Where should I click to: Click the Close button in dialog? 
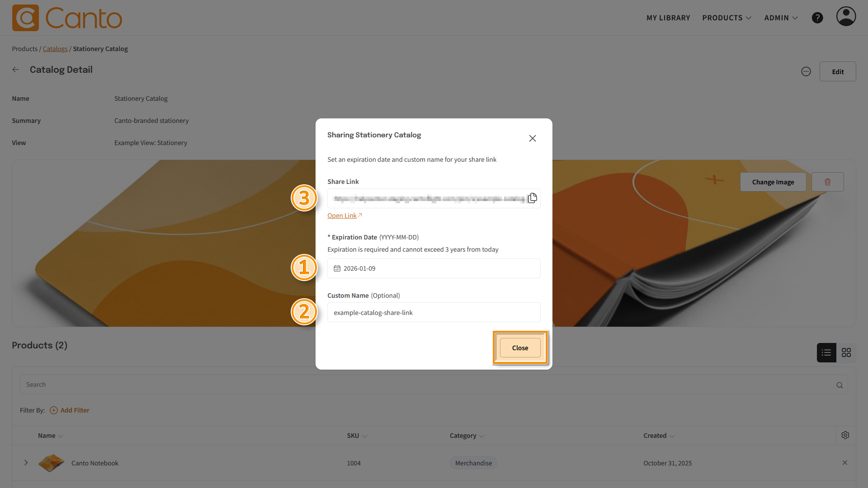click(x=520, y=348)
